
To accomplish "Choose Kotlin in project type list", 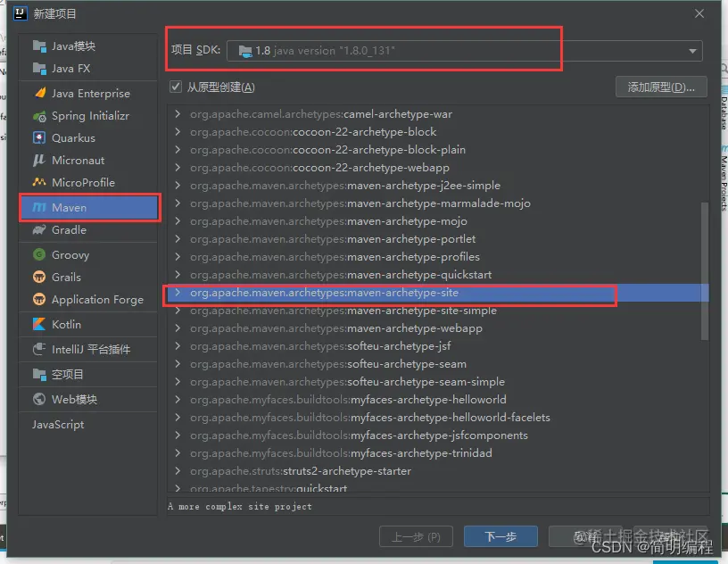I will click(x=88, y=324).
